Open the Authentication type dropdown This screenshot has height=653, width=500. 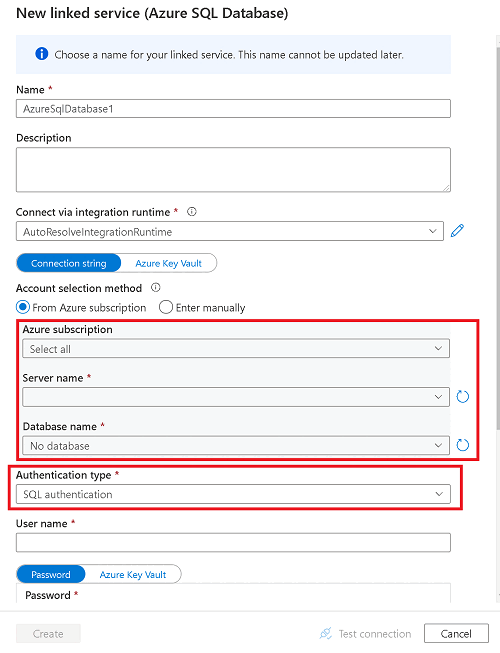[x=233, y=494]
